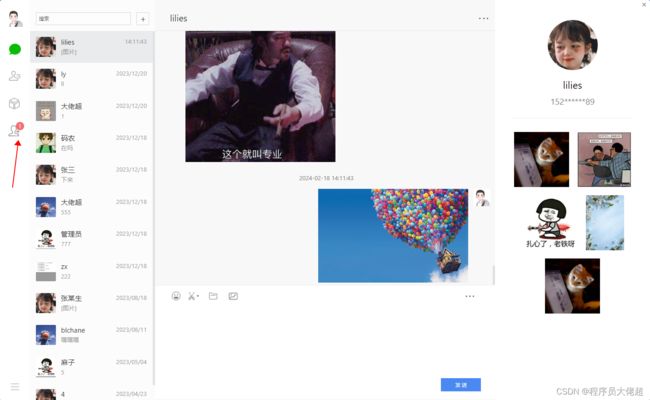Open the received movie still image with Chinese subtitle
This screenshot has height=400, width=650.
[260, 96]
